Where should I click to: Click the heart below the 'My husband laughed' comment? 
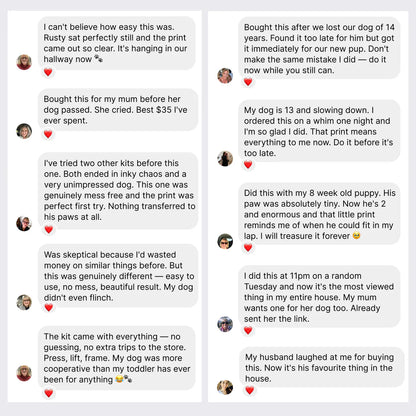pos(249,390)
